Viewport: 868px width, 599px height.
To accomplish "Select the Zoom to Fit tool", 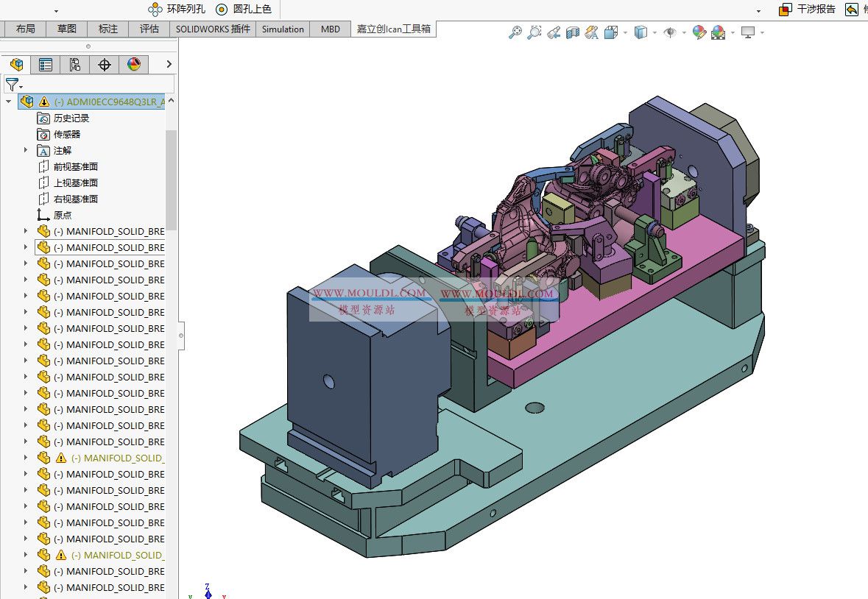I will point(515,32).
